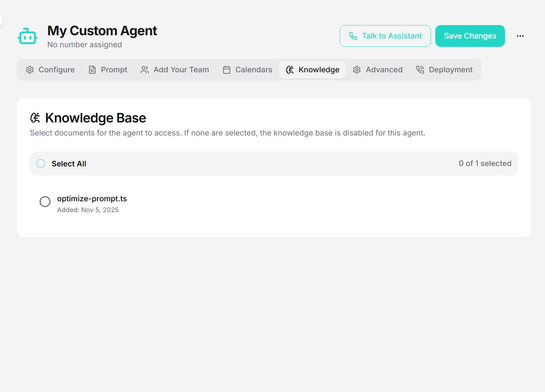The width and height of the screenshot is (545, 392).
Task: Click the gear icon on the Configure tab
Action: click(x=30, y=69)
